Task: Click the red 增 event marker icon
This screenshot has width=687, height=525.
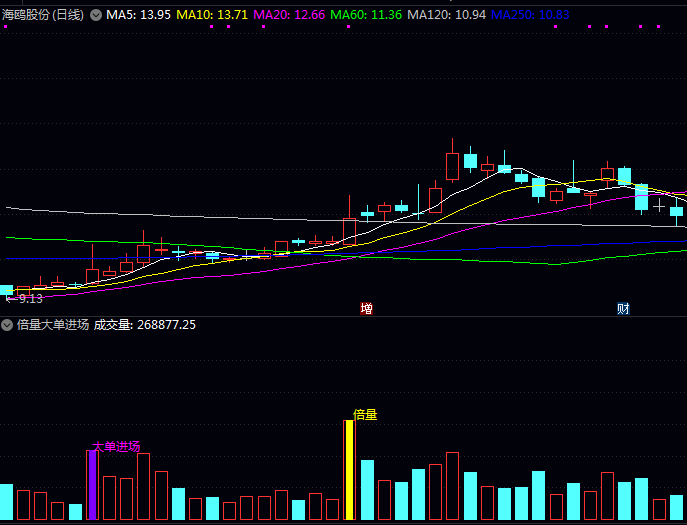Action: 366,308
